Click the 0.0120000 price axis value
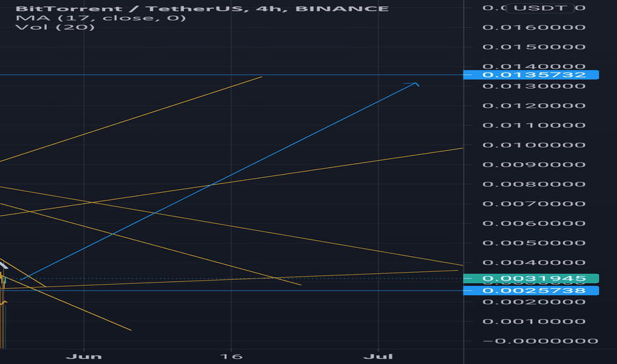Viewport: 617px width, 364px height. coord(534,105)
